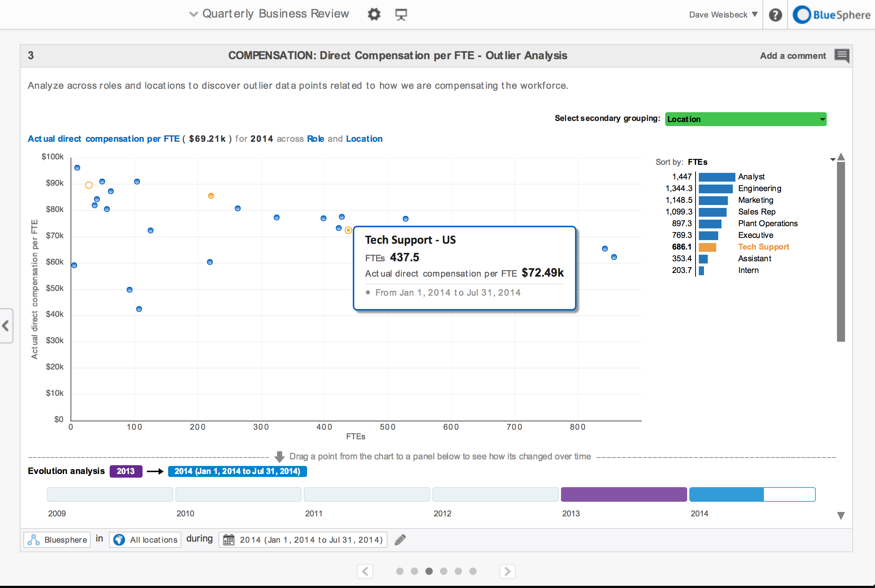Select the first pagination dot
This screenshot has width=875, height=588.
coord(400,571)
